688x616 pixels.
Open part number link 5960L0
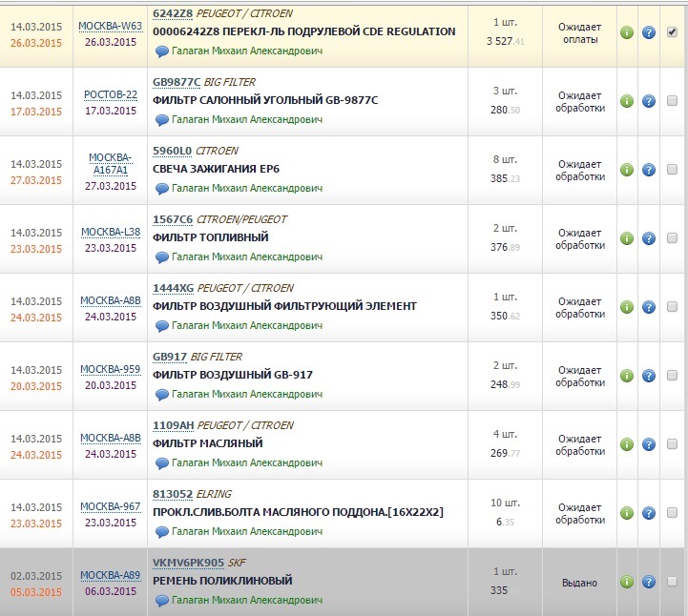click(173, 151)
